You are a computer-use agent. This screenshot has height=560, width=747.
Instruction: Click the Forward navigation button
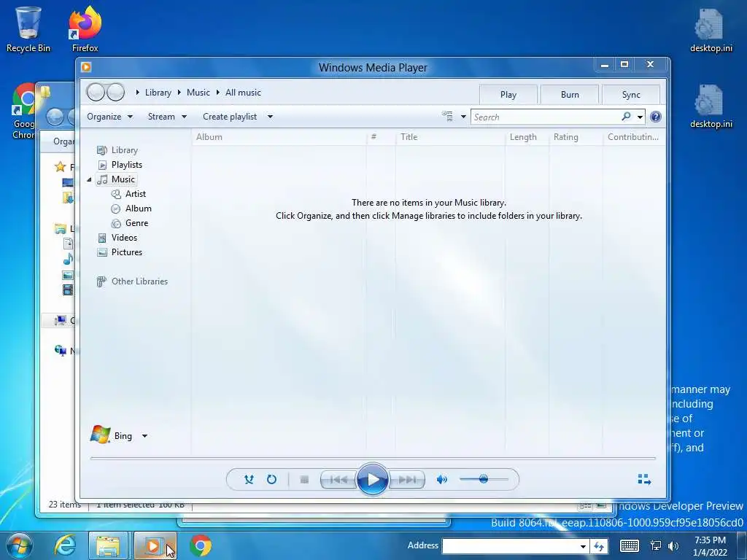[x=115, y=92]
